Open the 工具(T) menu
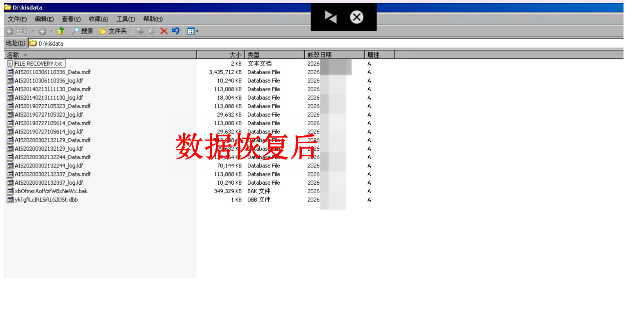Screen dimensions: 644x311 (x=125, y=19)
